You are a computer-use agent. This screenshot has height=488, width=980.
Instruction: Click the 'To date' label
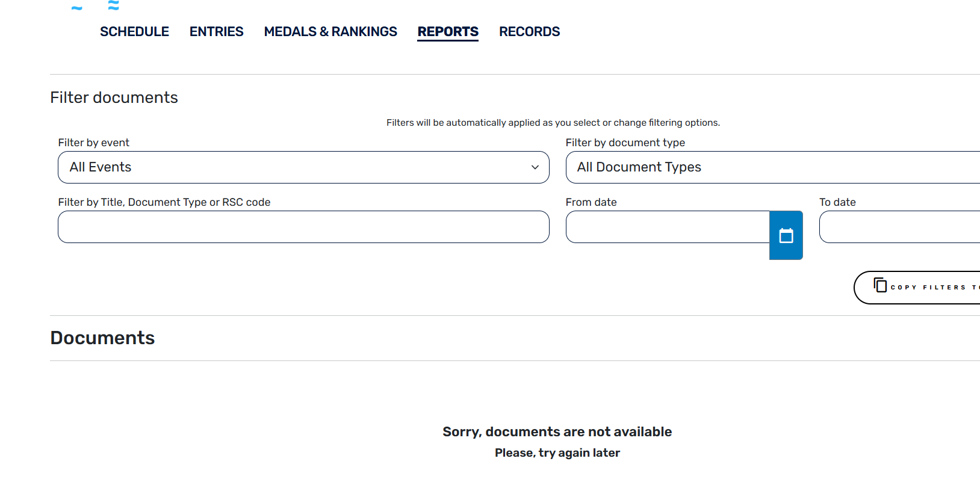[x=837, y=202]
